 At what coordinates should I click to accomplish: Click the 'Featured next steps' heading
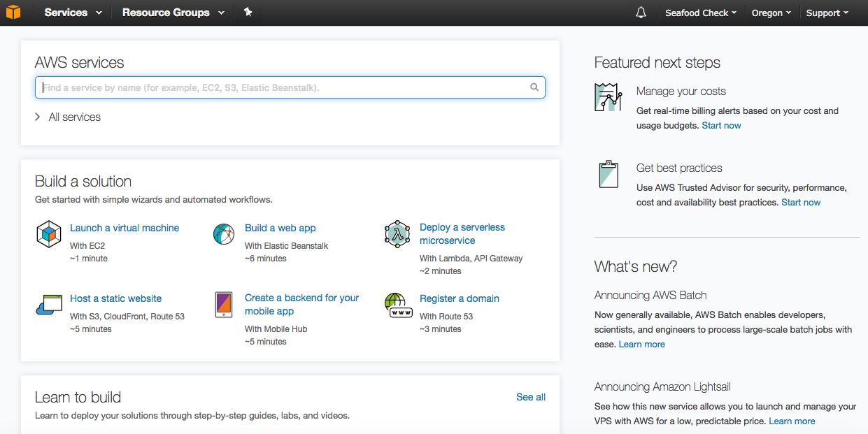(x=657, y=62)
